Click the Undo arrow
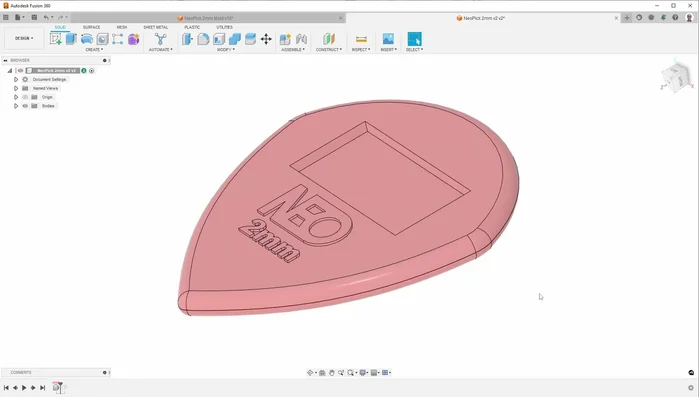 (x=46, y=17)
